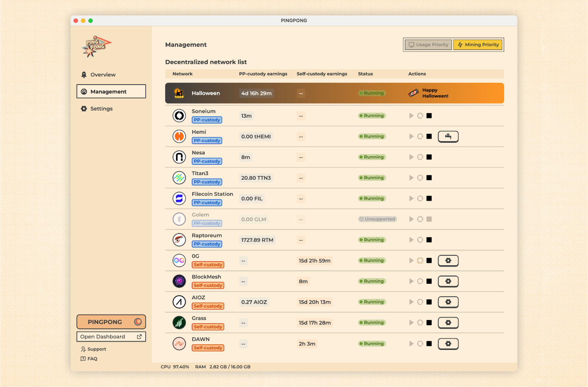Click the Golem network logo
The image size is (588, 387).
pyautogui.click(x=179, y=219)
